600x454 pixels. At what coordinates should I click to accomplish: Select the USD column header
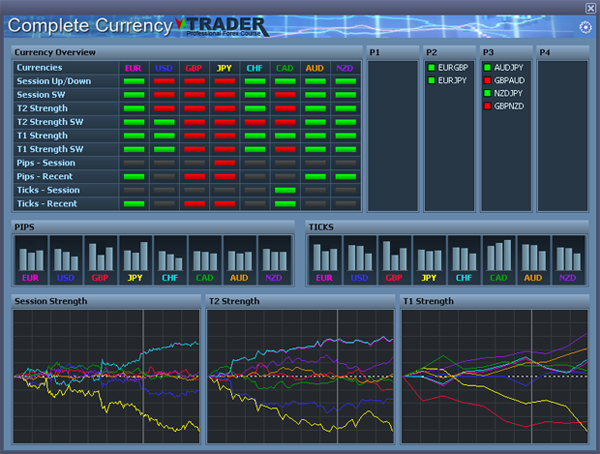coord(164,68)
